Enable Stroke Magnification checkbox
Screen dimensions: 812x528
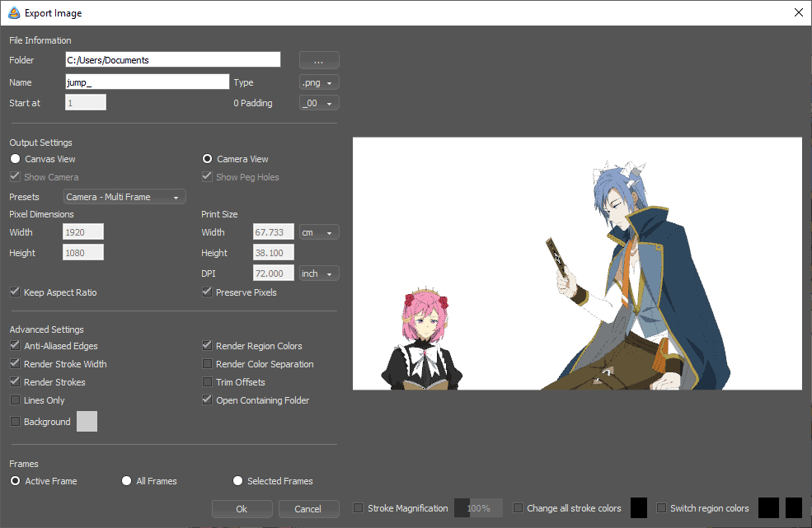(x=358, y=507)
